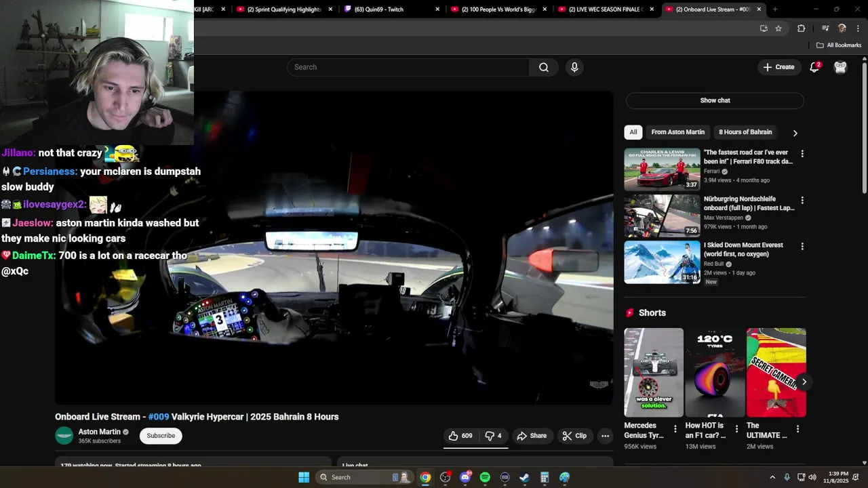
Task: Open Aston Martin channel name link
Action: coord(99,432)
